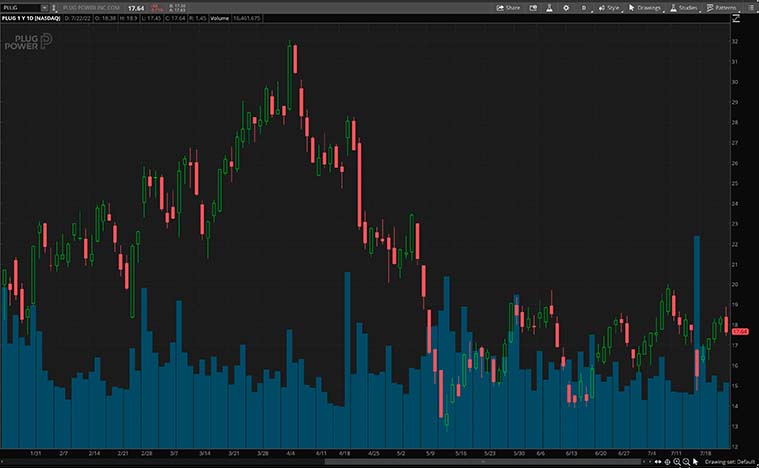Click the last price 17.64 in the top bar
The height and width of the screenshot is (468, 759).
pyautogui.click(x=136, y=8)
